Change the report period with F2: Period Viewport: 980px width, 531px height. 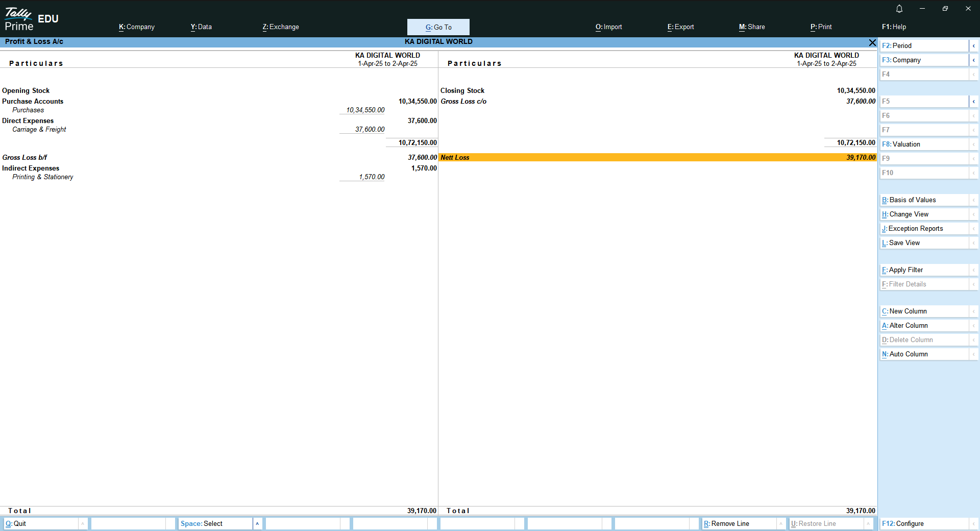pyautogui.click(x=924, y=46)
